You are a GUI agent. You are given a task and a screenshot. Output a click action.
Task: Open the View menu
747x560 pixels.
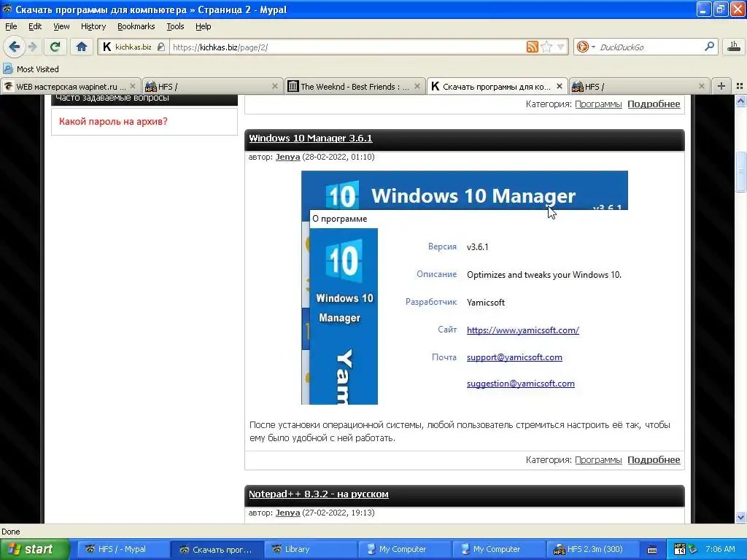coord(61,26)
